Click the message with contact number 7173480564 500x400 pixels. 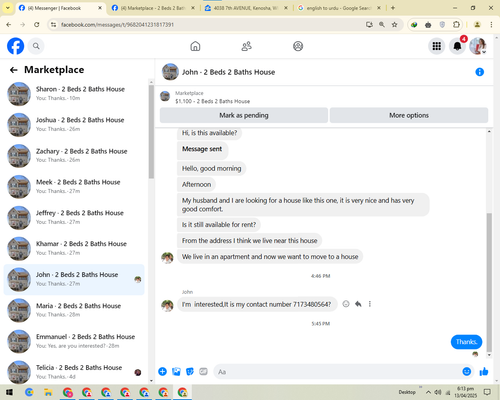click(x=257, y=304)
